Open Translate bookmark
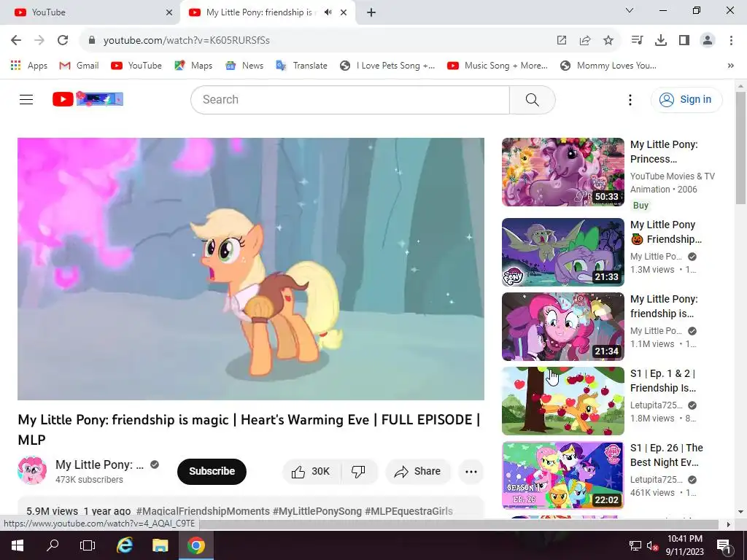Image resolution: width=747 pixels, height=560 pixels. point(301,66)
